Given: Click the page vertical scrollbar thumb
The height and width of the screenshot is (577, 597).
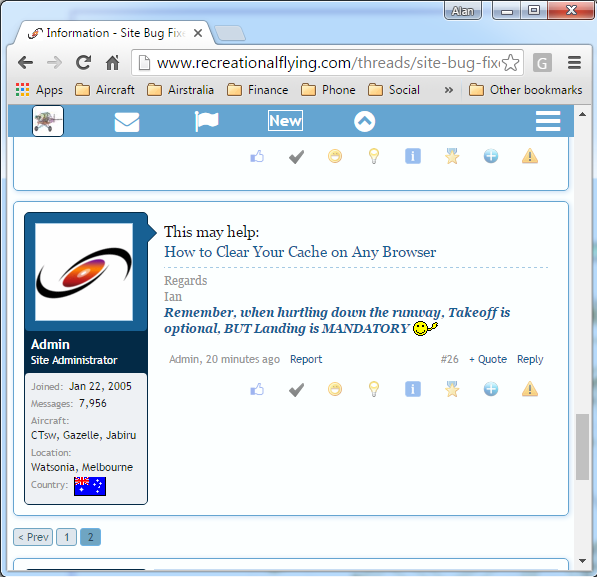Looking at the screenshot, I should coord(582,447).
